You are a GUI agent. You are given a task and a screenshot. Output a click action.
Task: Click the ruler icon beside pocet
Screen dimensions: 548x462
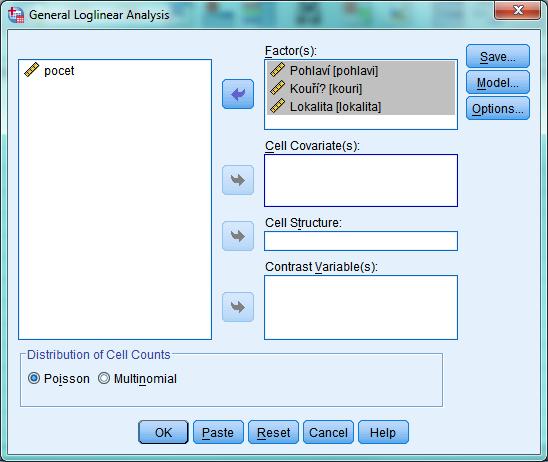click(x=31, y=70)
